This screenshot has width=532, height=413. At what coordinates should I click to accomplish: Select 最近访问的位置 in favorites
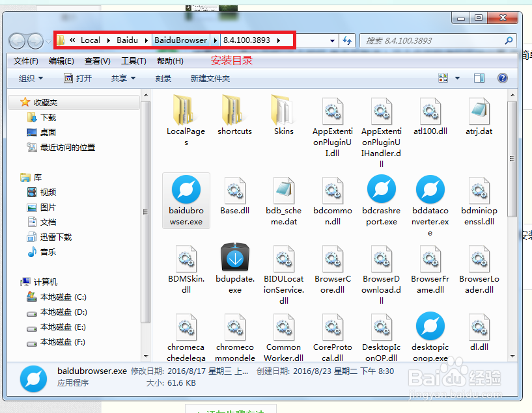click(x=68, y=148)
